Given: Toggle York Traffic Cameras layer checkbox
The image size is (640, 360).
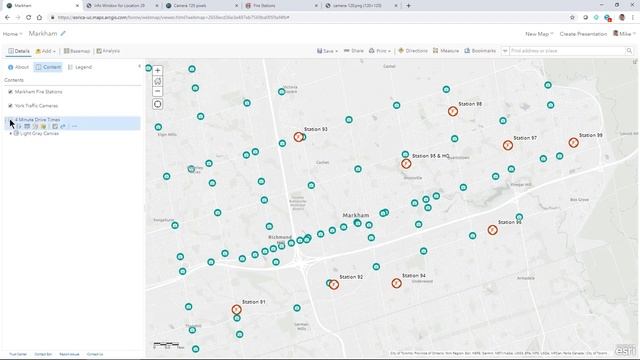Looking at the screenshot, I should coord(10,106).
